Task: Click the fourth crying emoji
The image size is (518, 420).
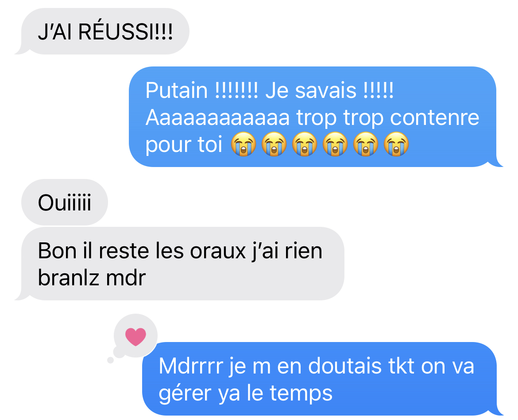Action: (x=335, y=144)
